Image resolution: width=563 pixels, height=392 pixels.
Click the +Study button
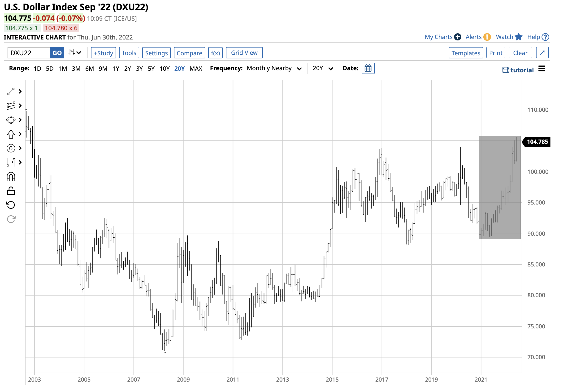tap(103, 53)
